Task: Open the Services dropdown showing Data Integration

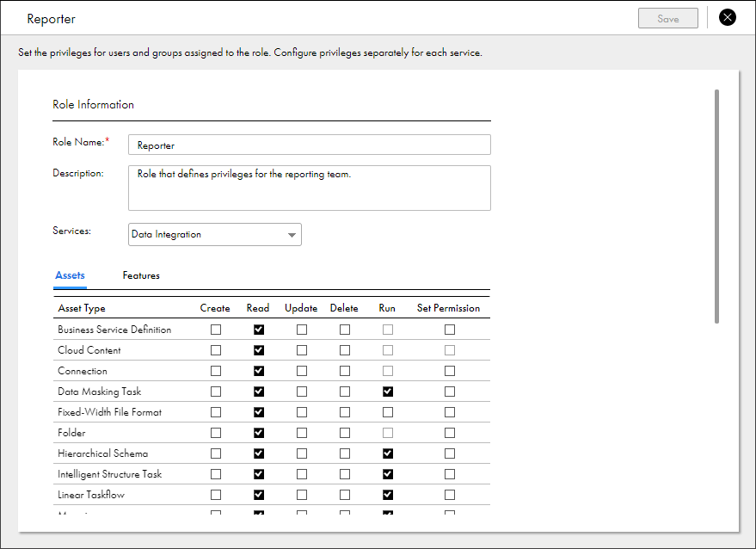Action: point(215,234)
